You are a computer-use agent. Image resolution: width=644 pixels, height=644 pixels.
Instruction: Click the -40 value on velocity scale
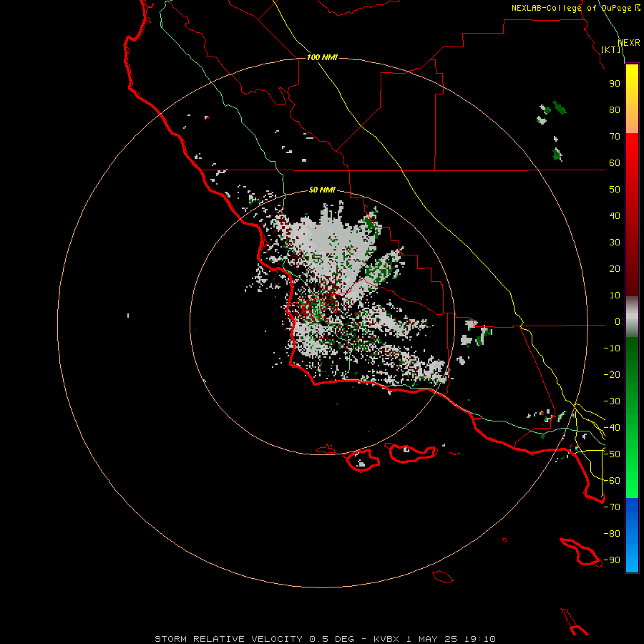click(x=612, y=428)
